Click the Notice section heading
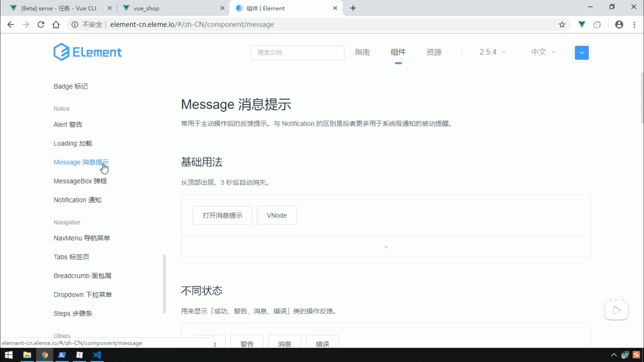The image size is (644, 362). click(x=62, y=109)
